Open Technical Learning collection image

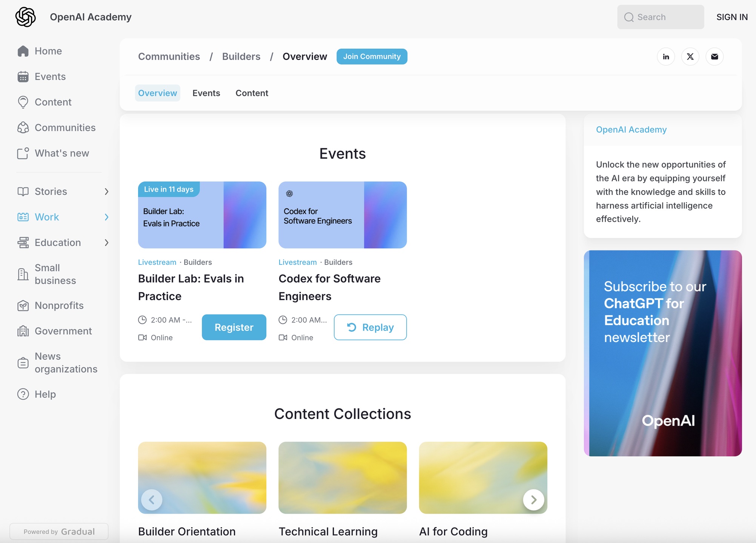pos(343,478)
